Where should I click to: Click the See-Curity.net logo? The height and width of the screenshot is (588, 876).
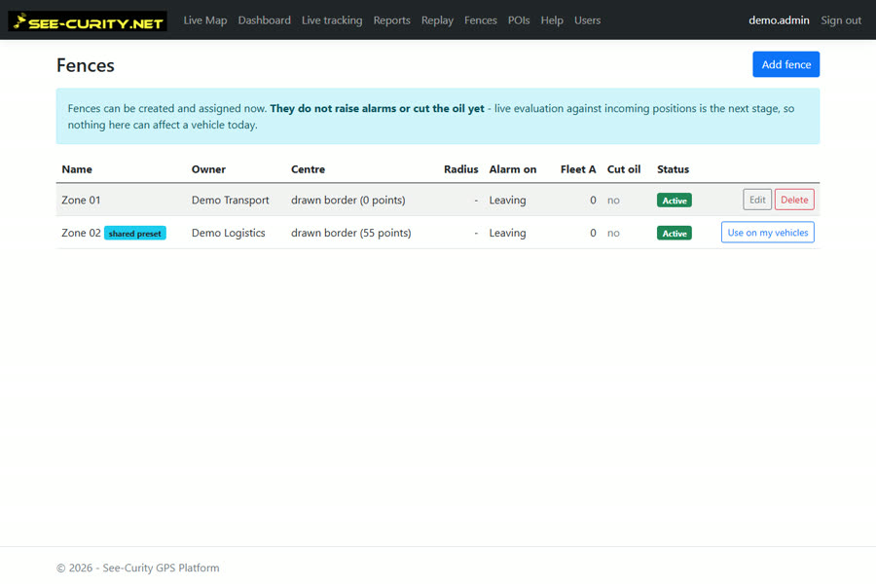pyautogui.click(x=88, y=20)
